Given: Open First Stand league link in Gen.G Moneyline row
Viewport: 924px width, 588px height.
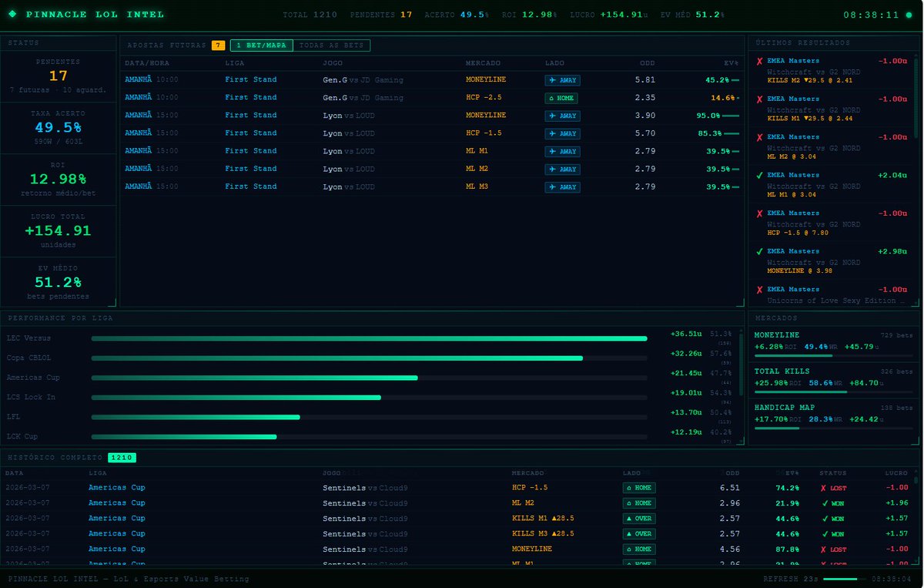Looking at the screenshot, I should [250, 79].
